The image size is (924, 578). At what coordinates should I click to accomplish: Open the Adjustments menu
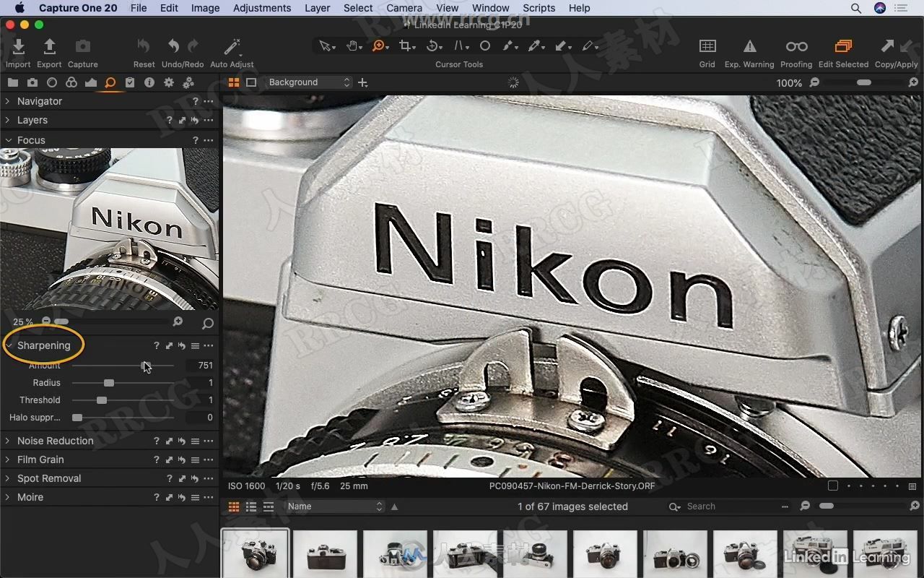(x=262, y=8)
